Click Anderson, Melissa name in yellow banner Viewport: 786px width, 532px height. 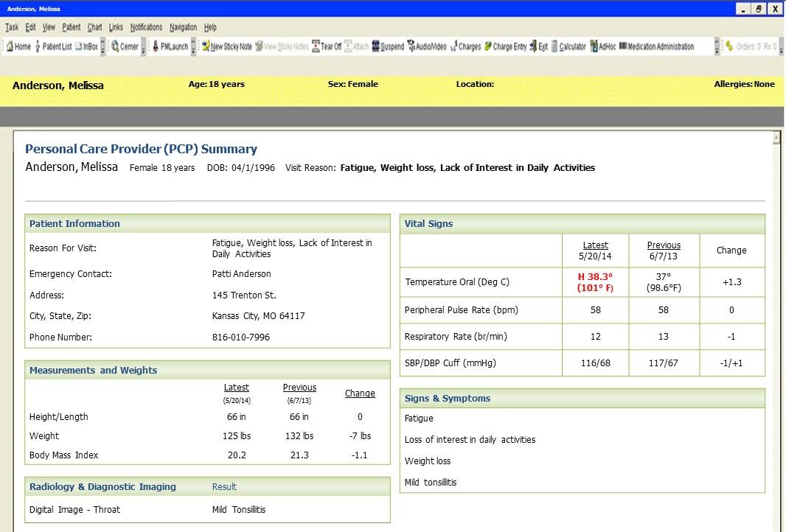(x=58, y=85)
